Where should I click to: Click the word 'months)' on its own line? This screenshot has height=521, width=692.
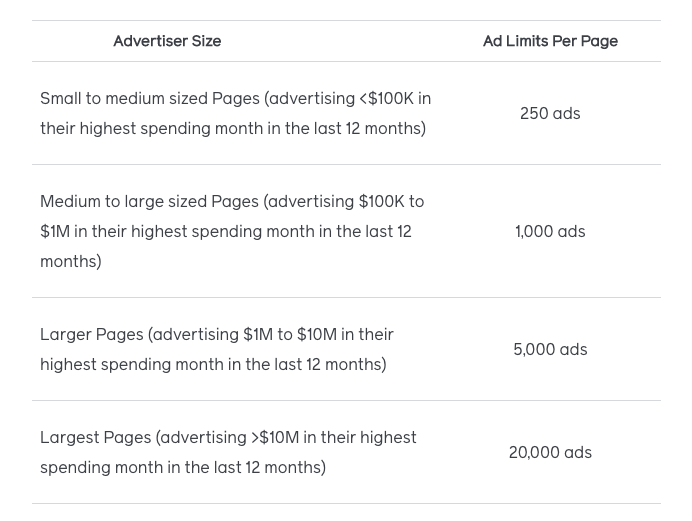click(x=71, y=262)
